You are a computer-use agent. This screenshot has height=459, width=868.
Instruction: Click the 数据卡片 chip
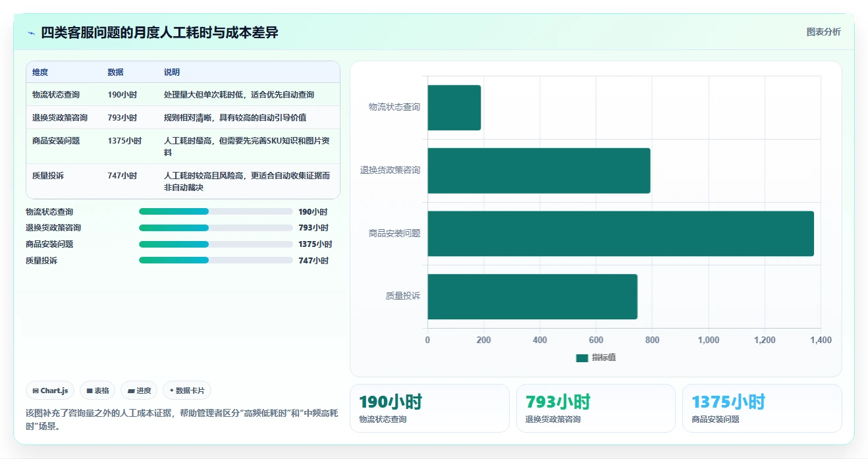pos(187,391)
